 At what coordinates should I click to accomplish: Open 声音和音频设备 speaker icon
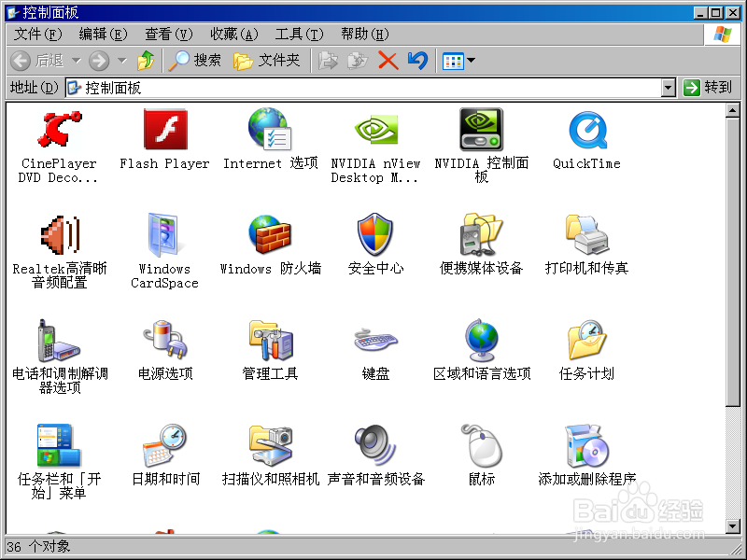pos(375,445)
